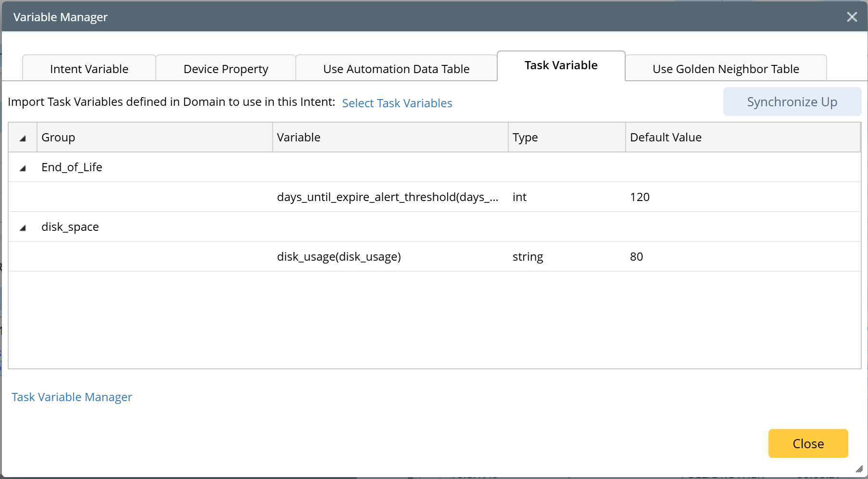Click the Task Variable tab
The image size is (868, 479).
(x=561, y=65)
